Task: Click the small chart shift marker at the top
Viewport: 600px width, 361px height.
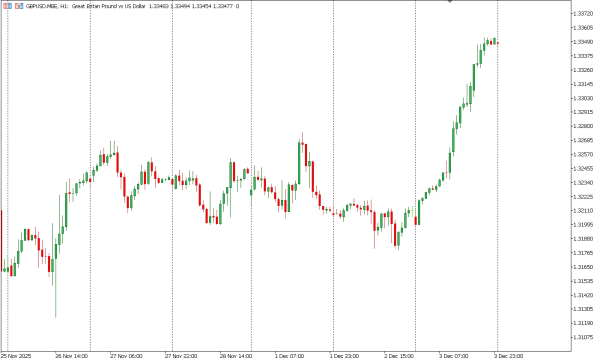Action: coord(450,1)
